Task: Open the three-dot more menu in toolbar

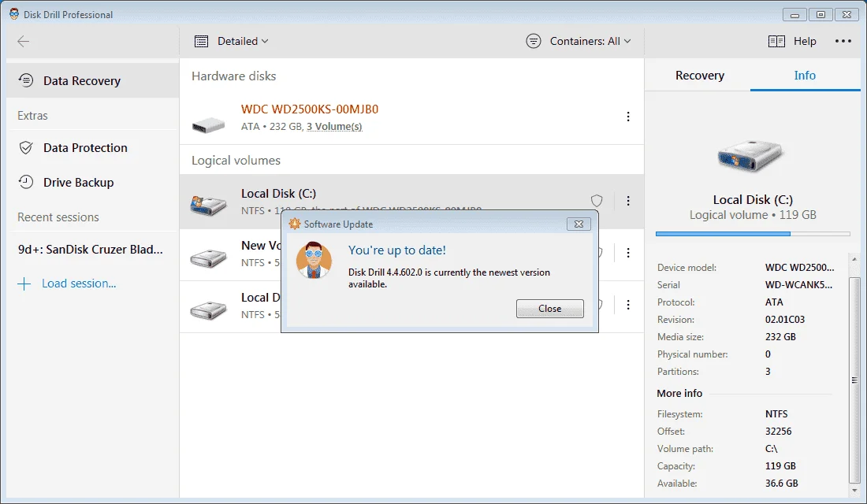Action: click(843, 41)
